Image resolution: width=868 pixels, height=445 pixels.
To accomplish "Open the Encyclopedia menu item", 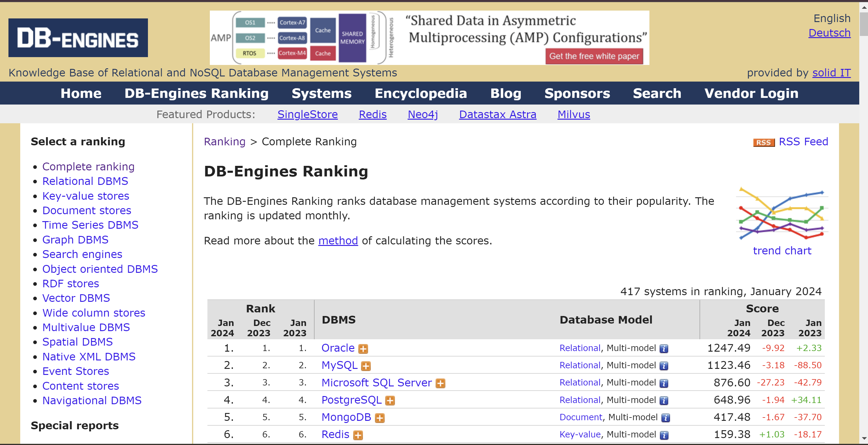I will click(x=421, y=93).
